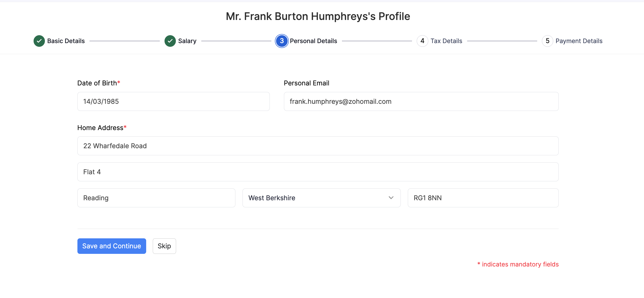Click the Date of Birth label
This screenshot has width=644, height=298.
(x=99, y=83)
